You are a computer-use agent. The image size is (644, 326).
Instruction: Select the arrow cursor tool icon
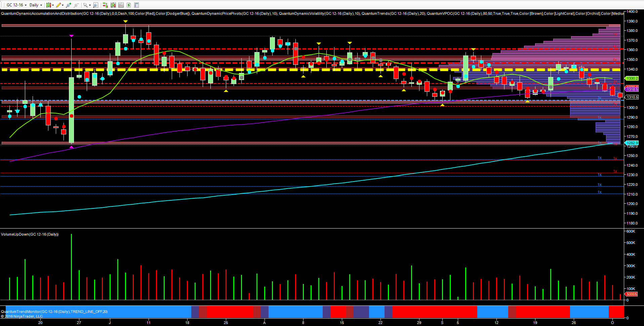(85, 5)
